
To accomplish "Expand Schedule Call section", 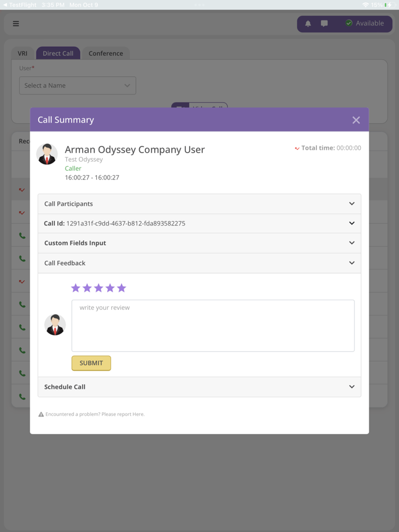I will pos(199,387).
